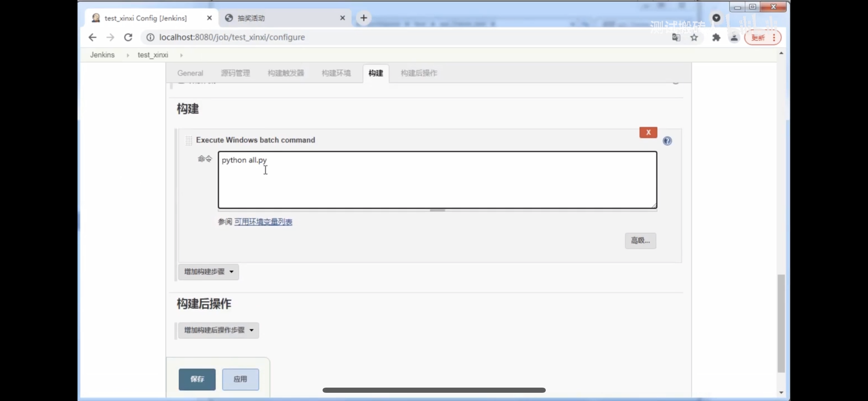Open a new browser tab
The width and height of the screenshot is (868, 401).
[364, 18]
